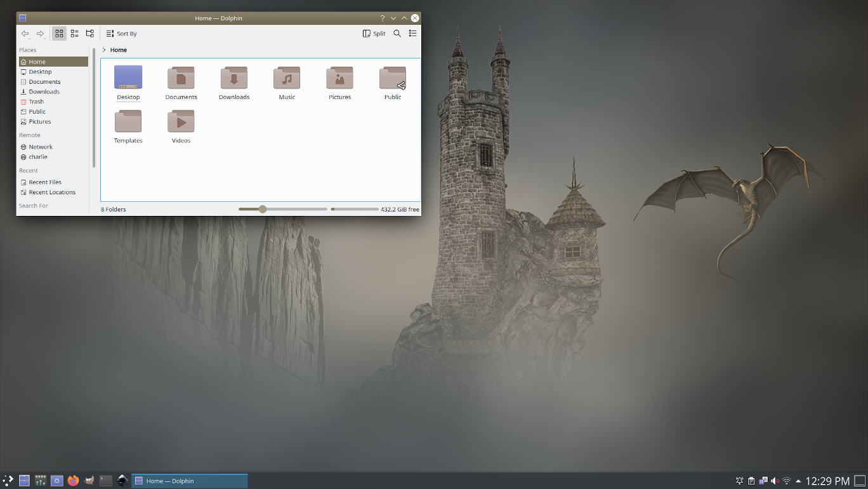Open the KDE application launcher
Screen dimensions: 868x489
8,481
